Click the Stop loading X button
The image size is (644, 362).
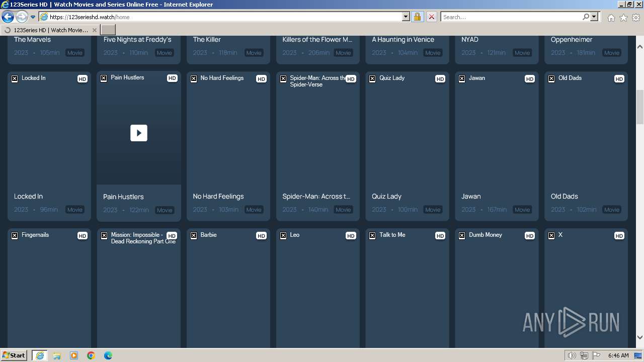431,17
